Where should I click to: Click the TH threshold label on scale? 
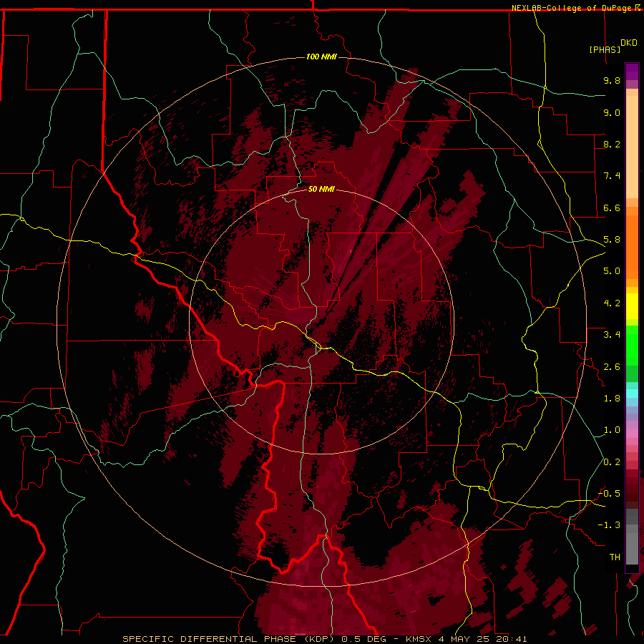pos(615,557)
